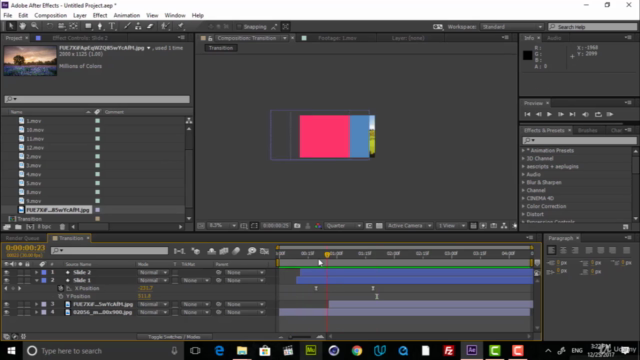
Task: Select the Rectangle shape tool
Action: tap(88, 27)
